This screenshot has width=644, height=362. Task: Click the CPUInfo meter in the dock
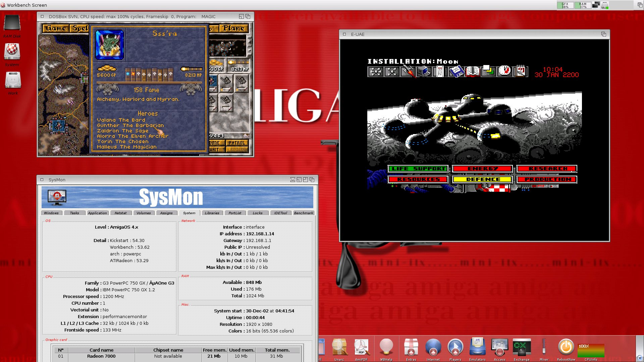click(x=591, y=351)
